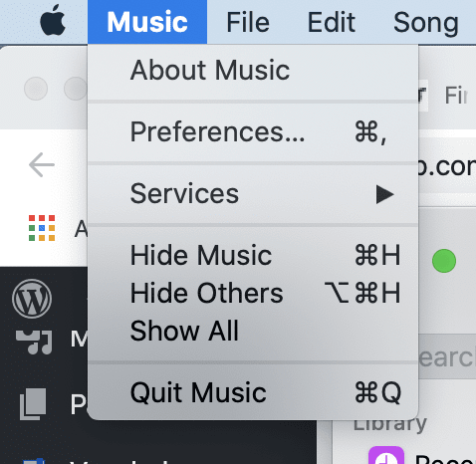Viewport: 476px width, 464px height.
Task: Click the browser back arrow
Action: 42,164
